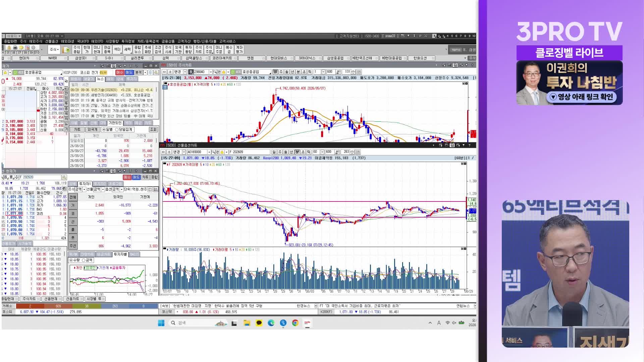Toggle the 일 daily period button in stock chart

point(275,72)
